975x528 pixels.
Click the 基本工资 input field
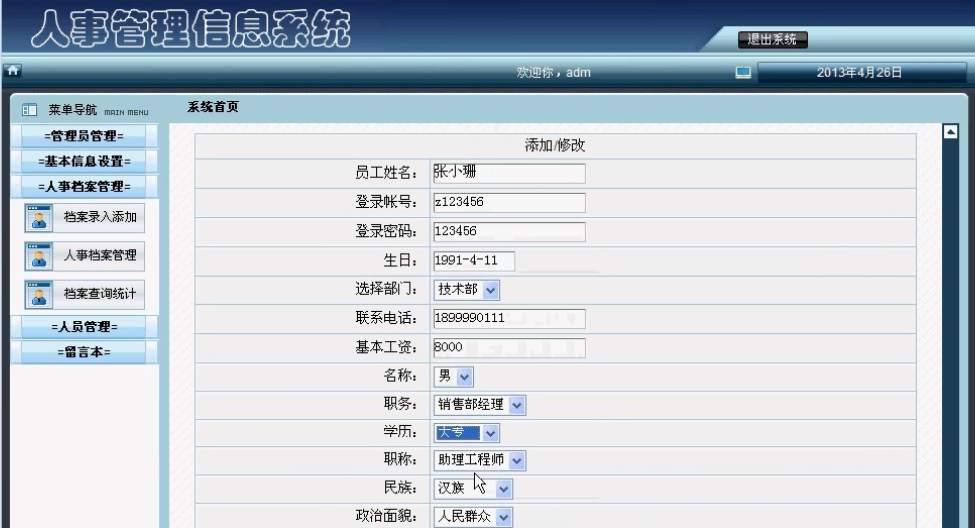(509, 348)
